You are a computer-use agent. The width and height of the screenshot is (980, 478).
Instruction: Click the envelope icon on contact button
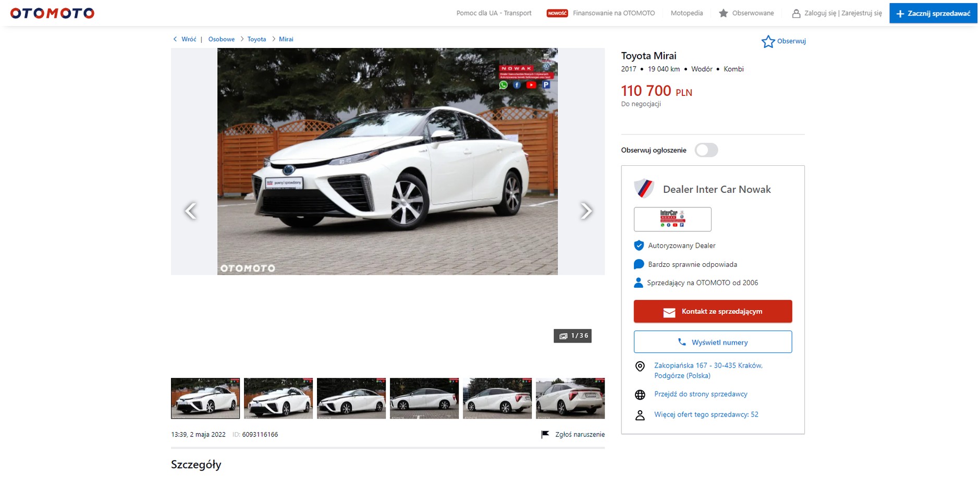click(x=669, y=312)
